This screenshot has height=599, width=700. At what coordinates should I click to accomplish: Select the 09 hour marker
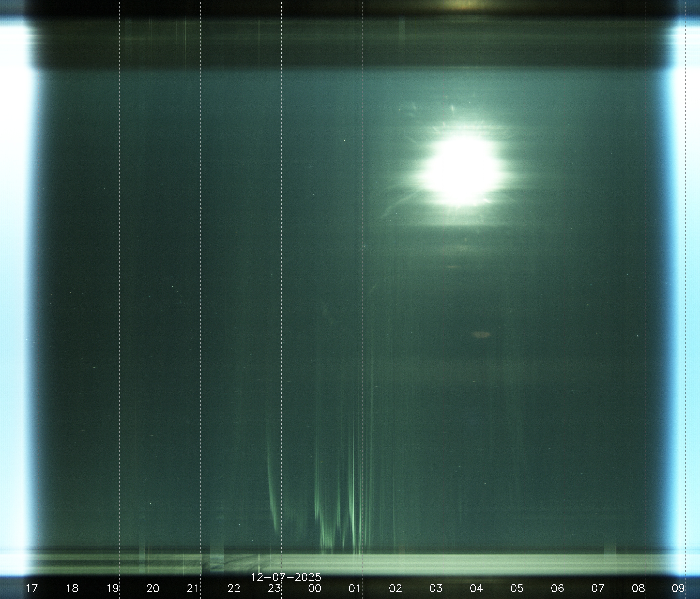(678, 589)
